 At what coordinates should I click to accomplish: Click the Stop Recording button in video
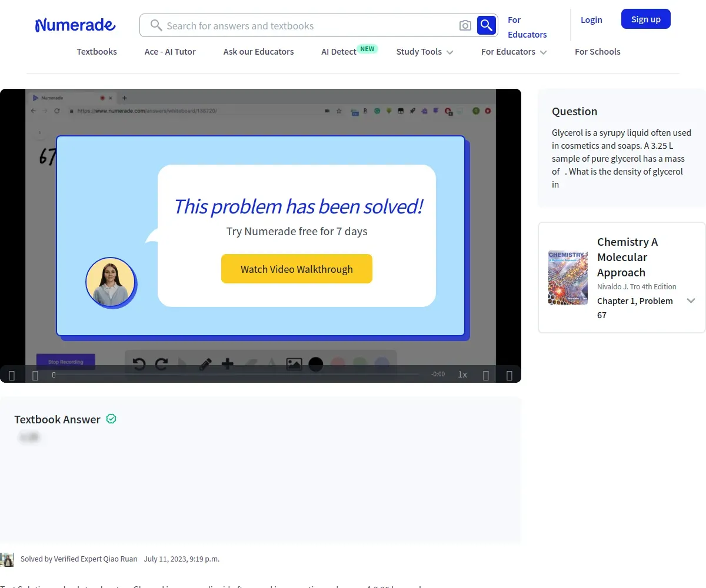(65, 362)
